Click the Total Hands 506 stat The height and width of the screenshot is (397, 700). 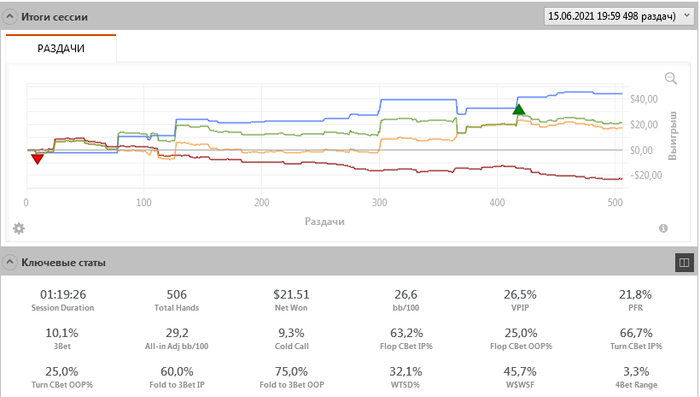pyautogui.click(x=176, y=300)
